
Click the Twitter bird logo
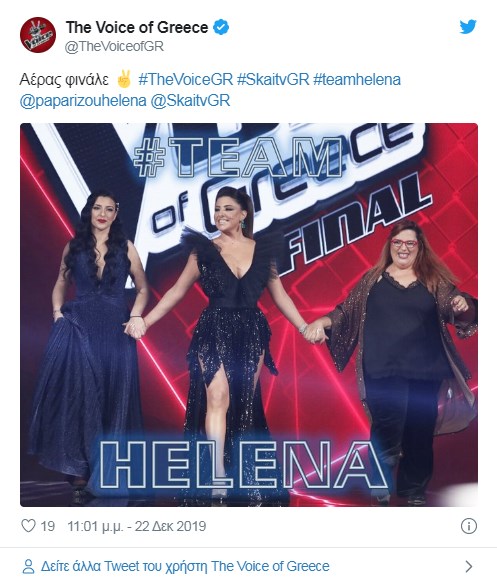468,27
